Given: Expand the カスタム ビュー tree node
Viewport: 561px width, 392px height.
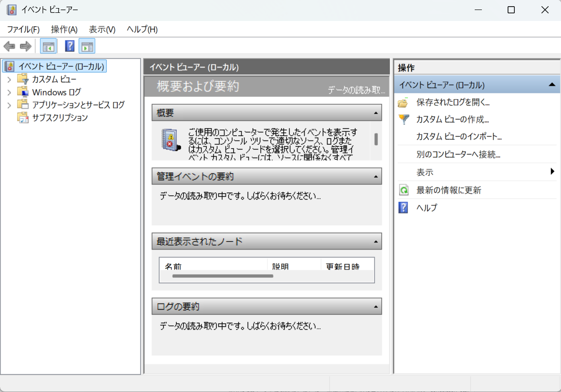Looking at the screenshot, I should 9,80.
